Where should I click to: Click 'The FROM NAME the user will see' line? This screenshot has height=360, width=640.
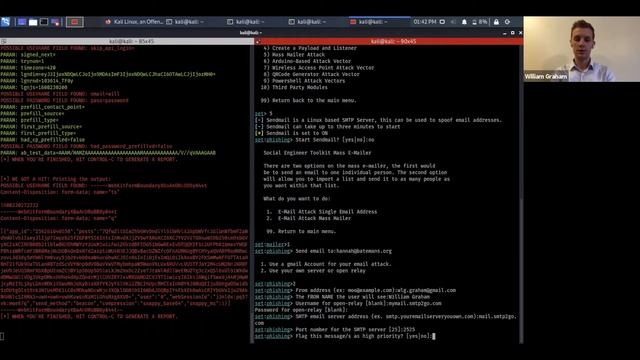pyautogui.click(x=342, y=297)
